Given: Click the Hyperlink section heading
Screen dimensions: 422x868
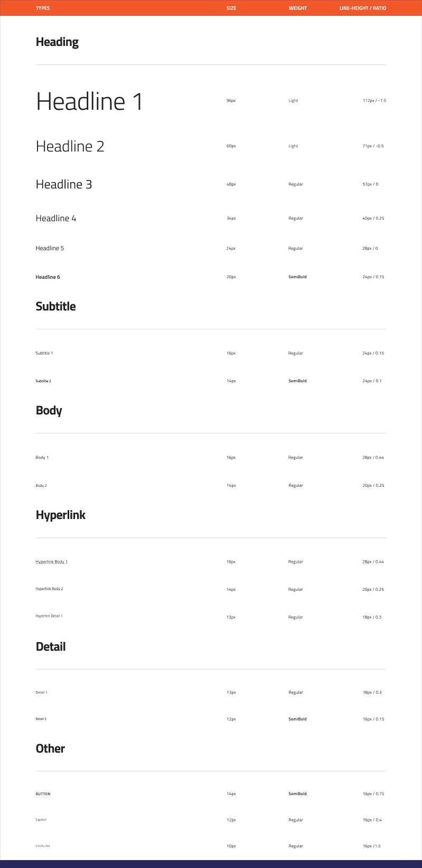Looking at the screenshot, I should pyautogui.click(x=60, y=515).
